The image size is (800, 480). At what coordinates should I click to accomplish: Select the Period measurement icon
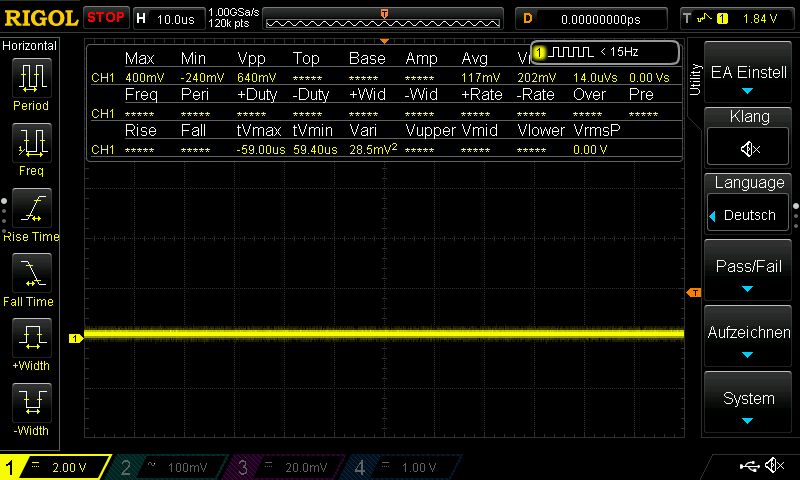[x=32, y=78]
